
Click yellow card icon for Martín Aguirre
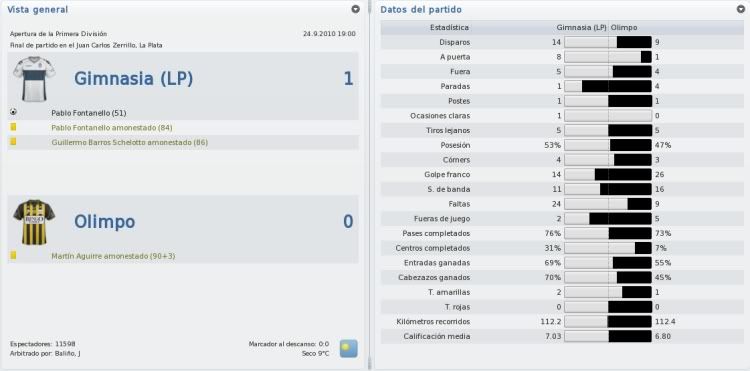pyautogui.click(x=13, y=256)
